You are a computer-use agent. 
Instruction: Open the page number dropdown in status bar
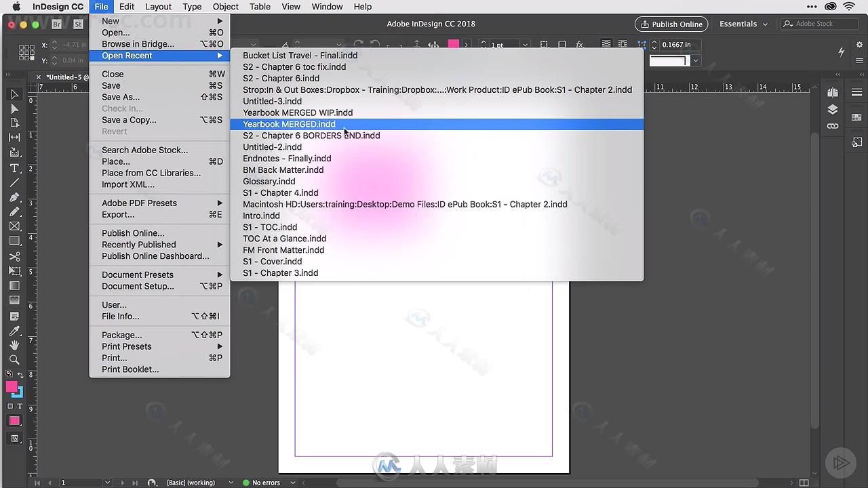pos(107,483)
